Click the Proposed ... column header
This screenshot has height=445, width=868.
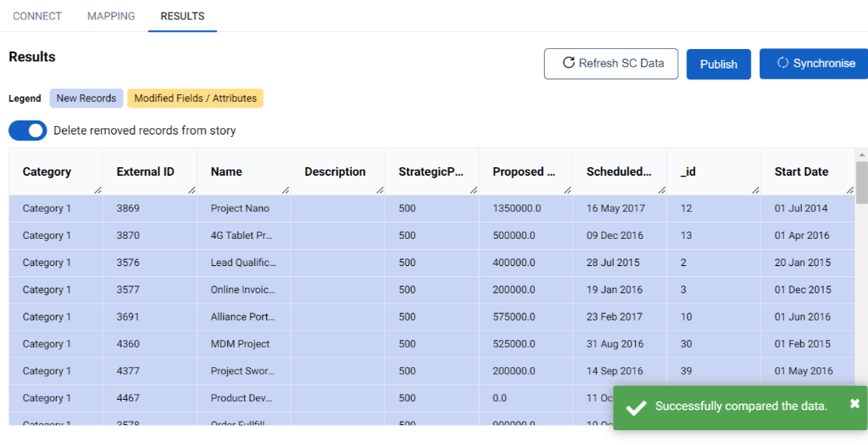click(526, 172)
